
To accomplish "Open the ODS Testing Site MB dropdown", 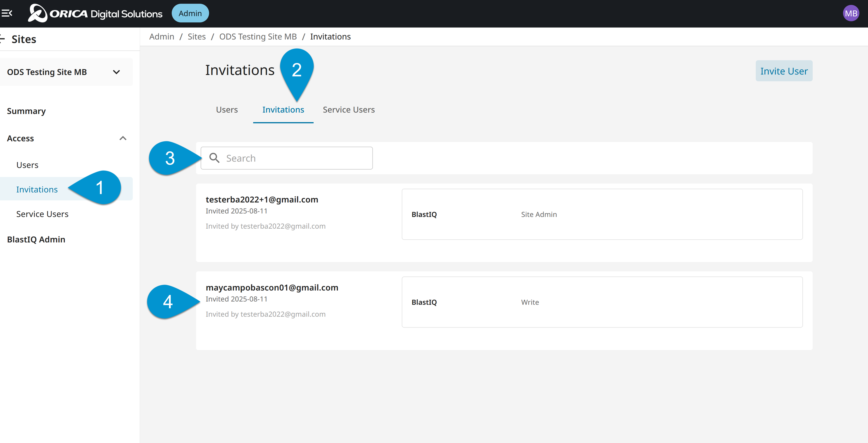I will pos(66,72).
